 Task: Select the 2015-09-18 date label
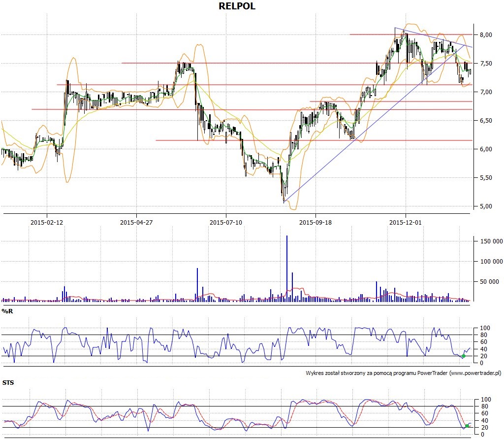(x=315, y=222)
